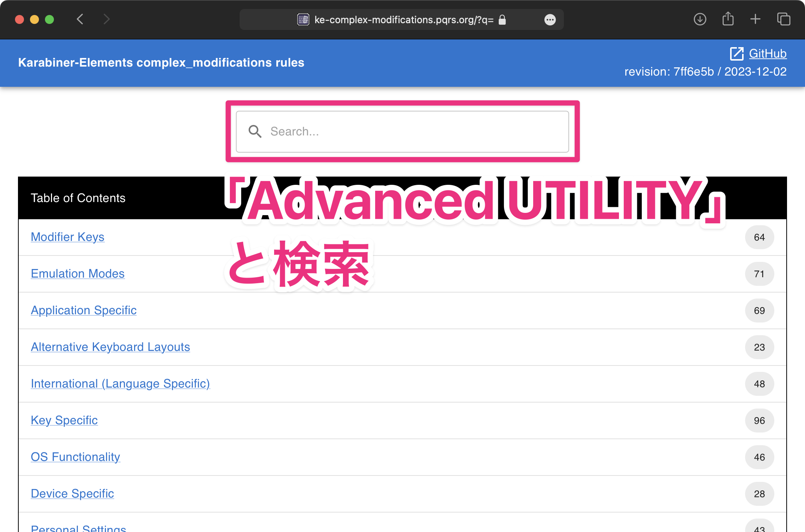Open Modifier Keys category
This screenshot has height=532, width=805.
click(x=67, y=237)
